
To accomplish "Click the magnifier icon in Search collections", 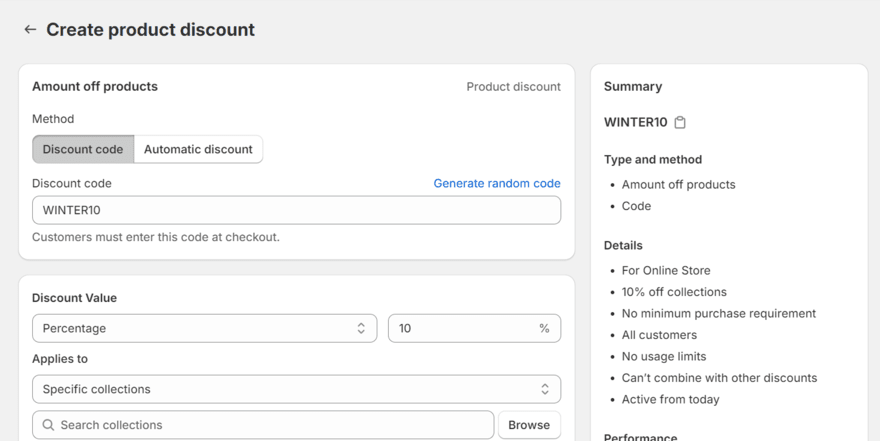I will (x=48, y=425).
